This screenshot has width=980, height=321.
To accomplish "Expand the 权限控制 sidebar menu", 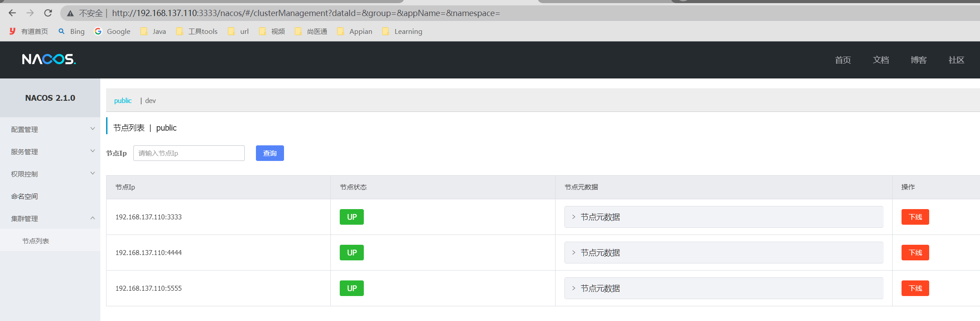I will 50,174.
